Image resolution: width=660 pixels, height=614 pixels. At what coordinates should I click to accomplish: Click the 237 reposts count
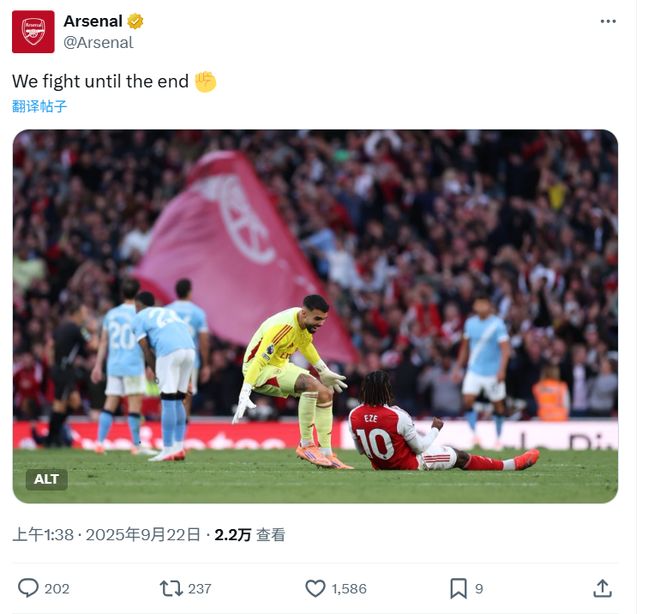[200, 588]
